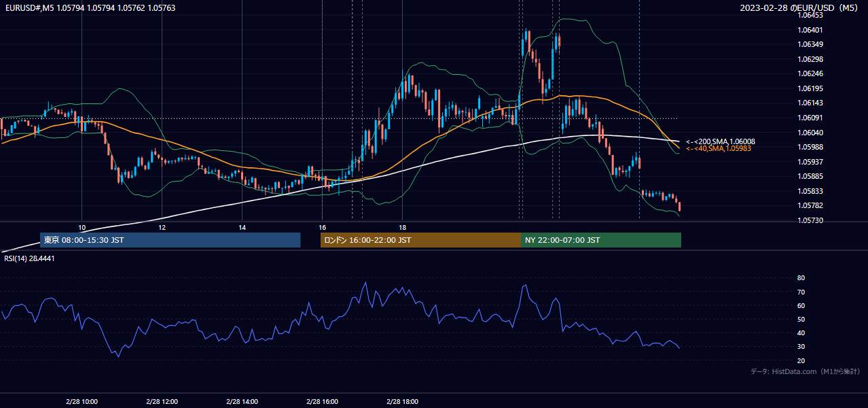Viewport: 868px width, 408px height.
Task: Click the 1.05833 price axis label
Action: click(x=810, y=191)
